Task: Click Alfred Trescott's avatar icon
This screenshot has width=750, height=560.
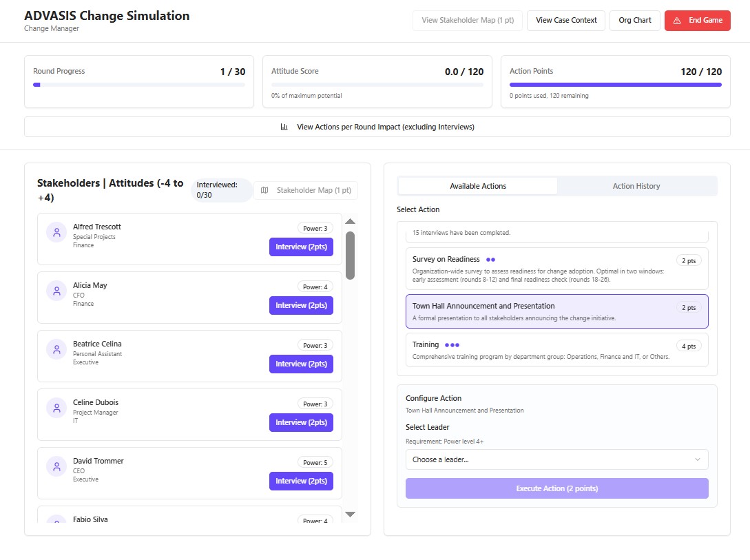Action: tap(56, 232)
